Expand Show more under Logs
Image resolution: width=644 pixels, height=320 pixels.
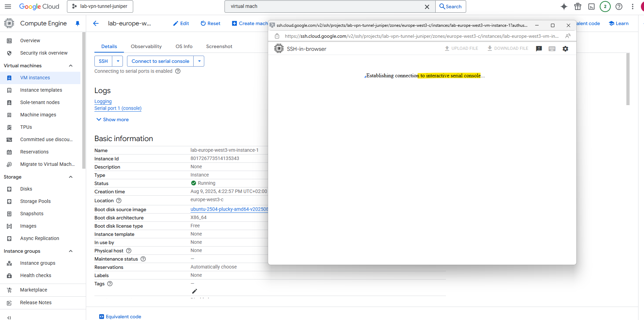tap(113, 119)
